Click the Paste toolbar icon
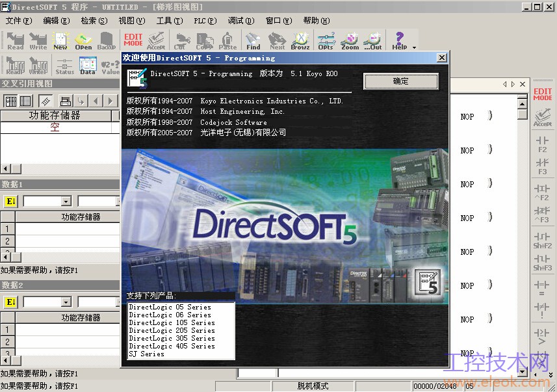Image resolution: width=557 pixels, height=392 pixels. click(x=227, y=40)
